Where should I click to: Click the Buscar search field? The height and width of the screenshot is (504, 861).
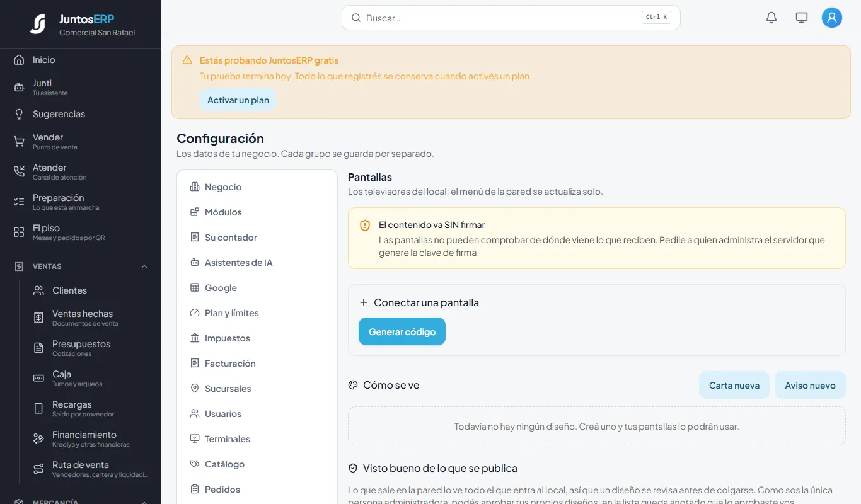click(511, 18)
